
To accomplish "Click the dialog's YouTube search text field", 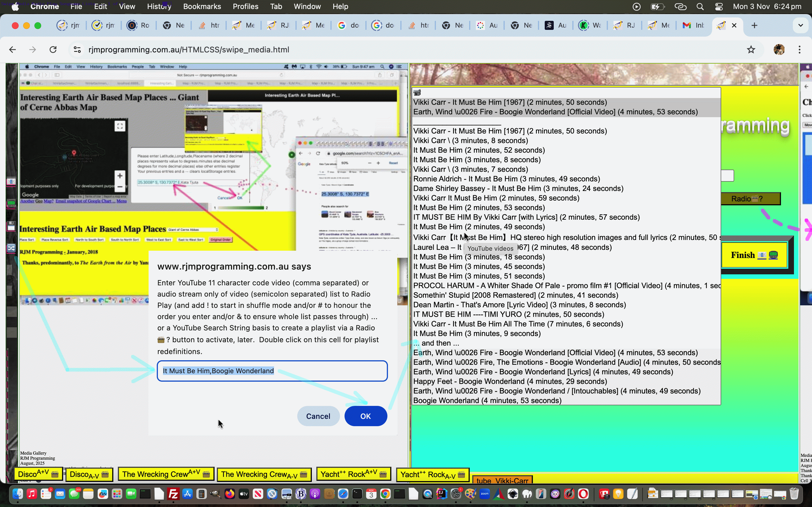I will (272, 371).
